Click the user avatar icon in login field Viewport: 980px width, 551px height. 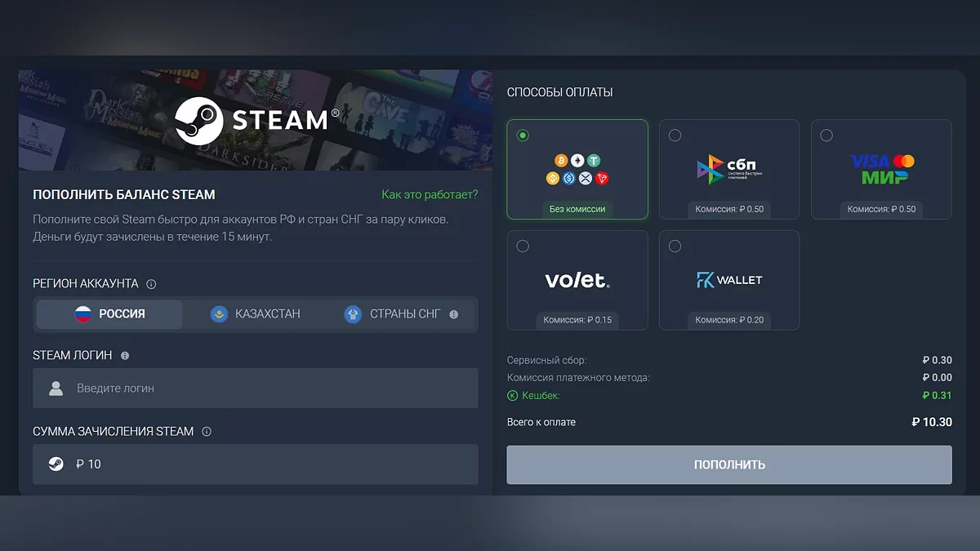[x=56, y=389]
